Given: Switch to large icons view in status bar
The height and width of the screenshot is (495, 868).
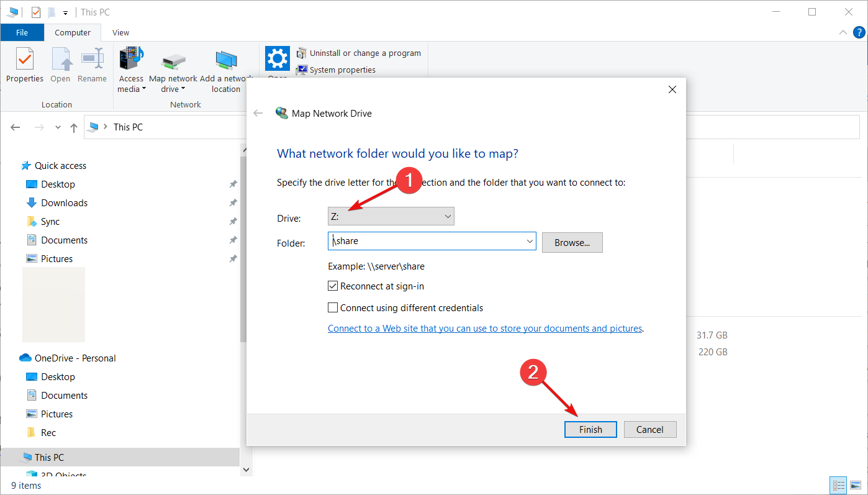Looking at the screenshot, I should (856, 486).
